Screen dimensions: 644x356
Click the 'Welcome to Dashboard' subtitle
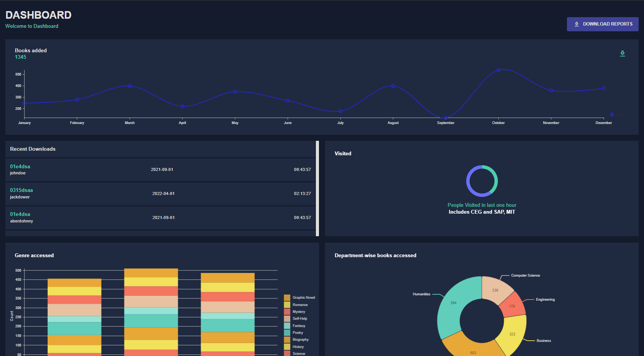(32, 26)
